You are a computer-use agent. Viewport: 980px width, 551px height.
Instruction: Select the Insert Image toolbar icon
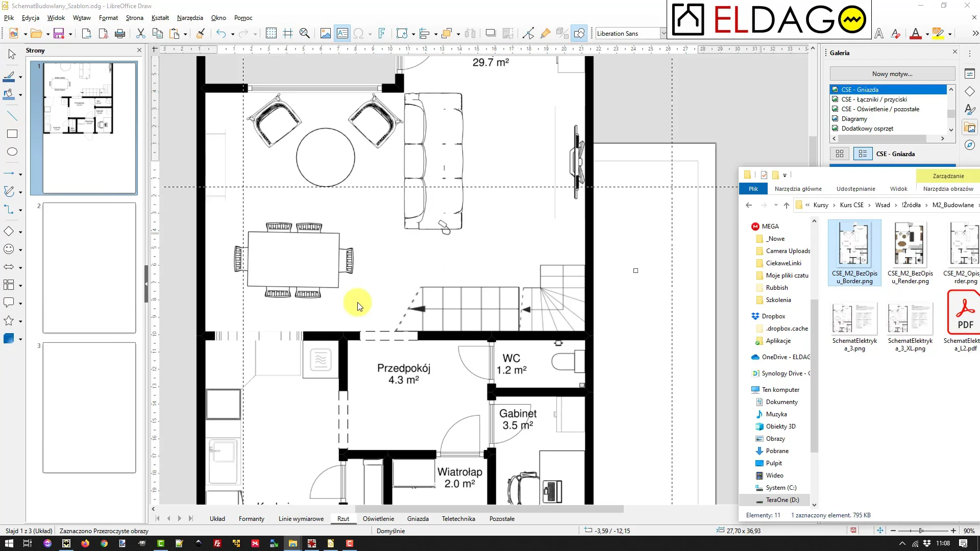coord(326,34)
